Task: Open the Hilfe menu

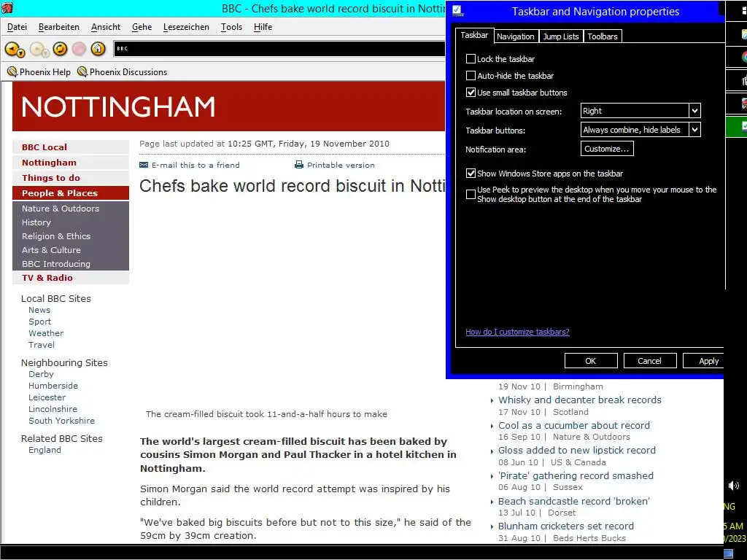Action: pos(263,27)
